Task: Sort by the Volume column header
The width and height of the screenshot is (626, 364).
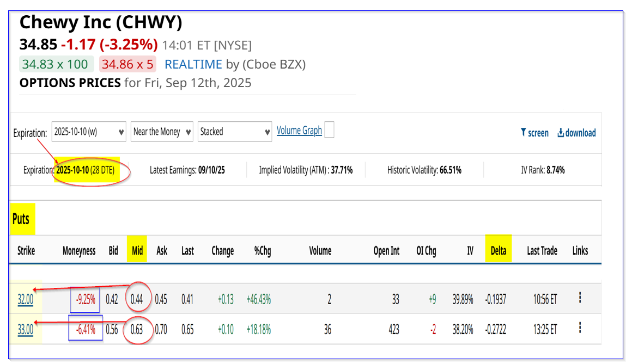Action: tap(320, 251)
